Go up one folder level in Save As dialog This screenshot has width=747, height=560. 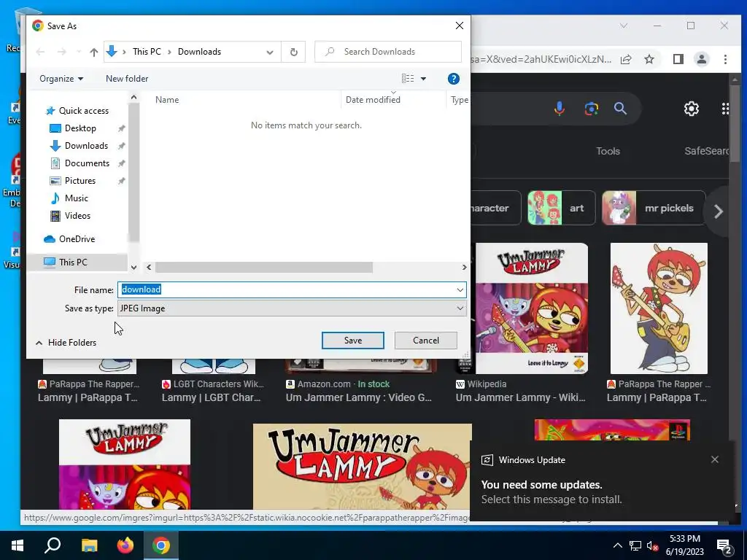[x=94, y=52]
